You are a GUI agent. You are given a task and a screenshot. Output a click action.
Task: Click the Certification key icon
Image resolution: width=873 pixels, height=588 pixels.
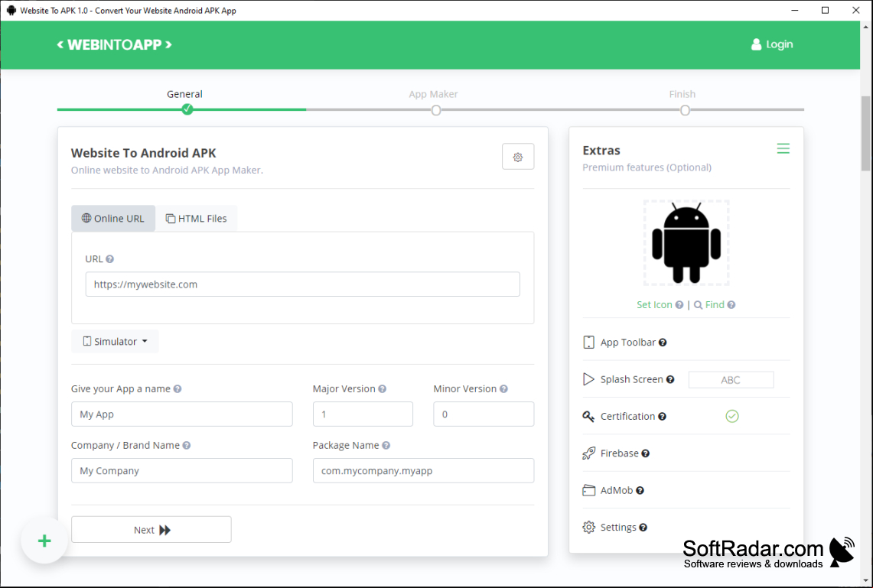coord(588,417)
